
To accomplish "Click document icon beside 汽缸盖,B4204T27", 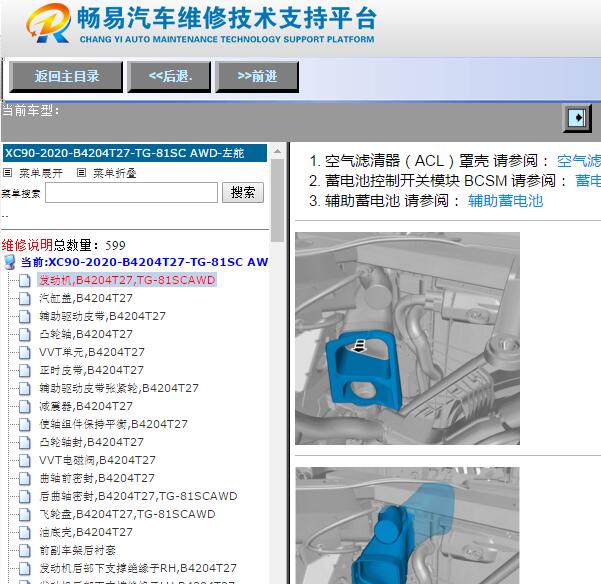I will 25,299.
